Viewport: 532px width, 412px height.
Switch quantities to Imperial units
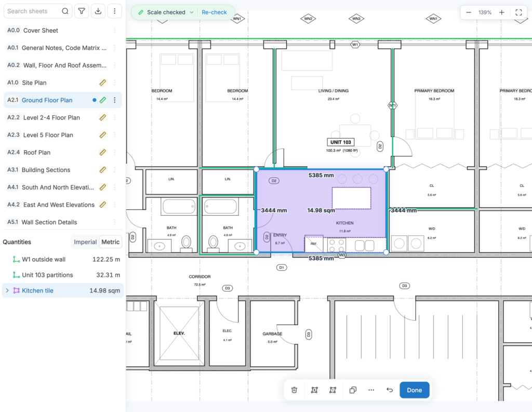click(85, 242)
